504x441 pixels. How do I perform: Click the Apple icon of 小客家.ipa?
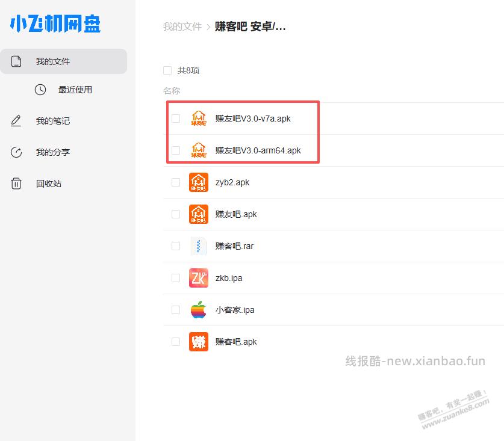click(x=199, y=310)
